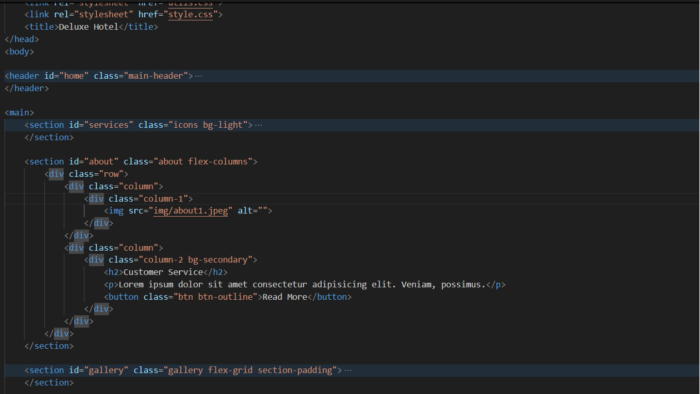Image resolution: width=700 pixels, height=394 pixels.
Task: Click the closing section tag after gallery
Action: 49,382
